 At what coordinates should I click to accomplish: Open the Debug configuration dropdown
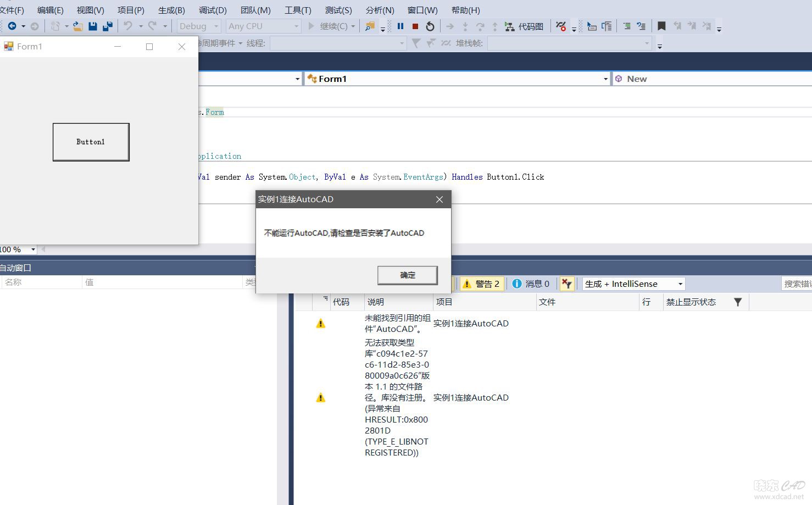pyautogui.click(x=199, y=26)
